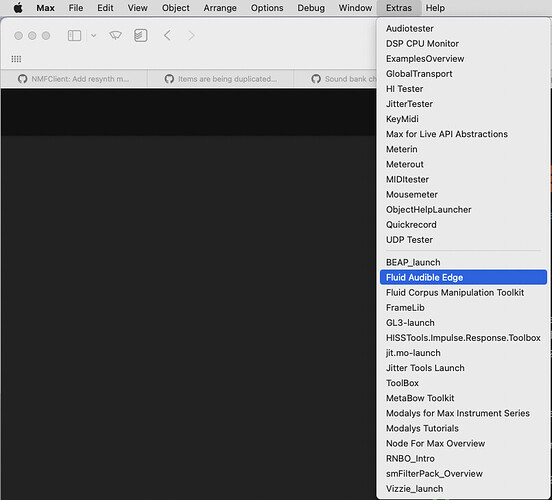Open the Options menu
Image resolution: width=552 pixels, height=500 pixels.
pos(267,8)
